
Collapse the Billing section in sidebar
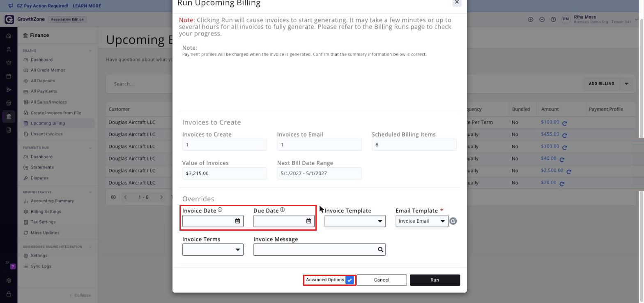click(x=90, y=51)
